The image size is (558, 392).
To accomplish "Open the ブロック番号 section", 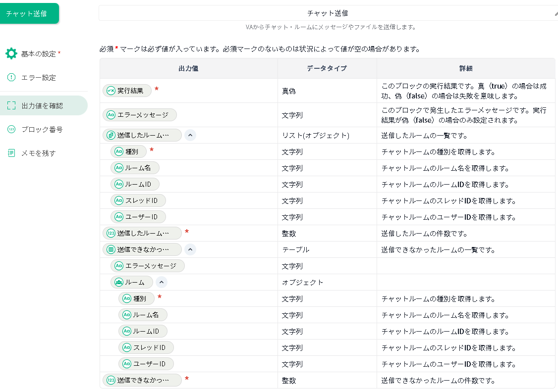I will pyautogui.click(x=42, y=129).
